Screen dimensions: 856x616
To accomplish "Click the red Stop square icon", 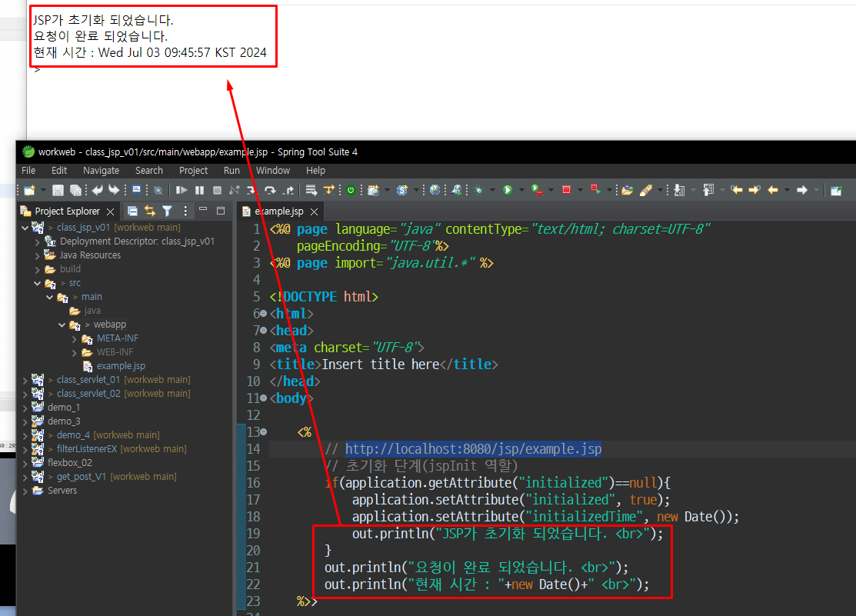I will coord(566,190).
